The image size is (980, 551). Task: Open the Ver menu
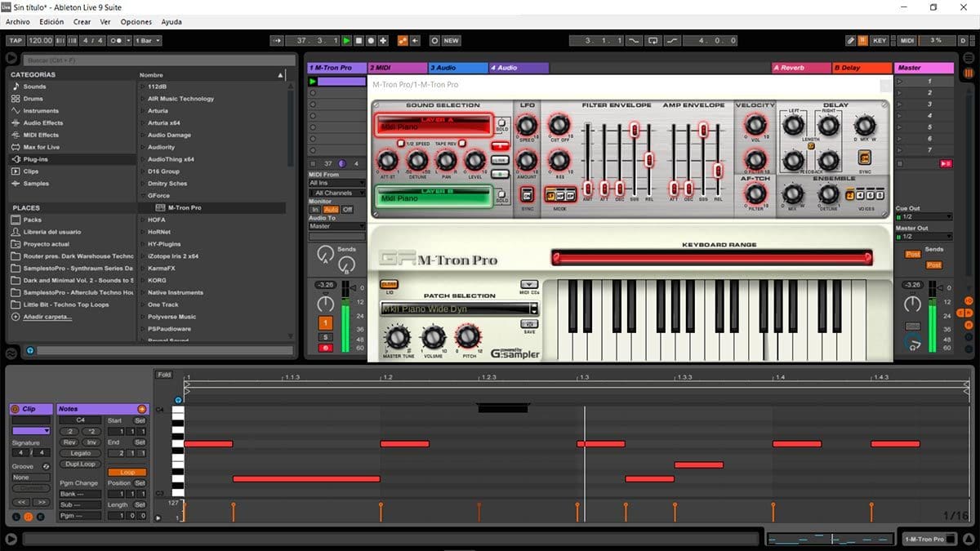(x=105, y=22)
